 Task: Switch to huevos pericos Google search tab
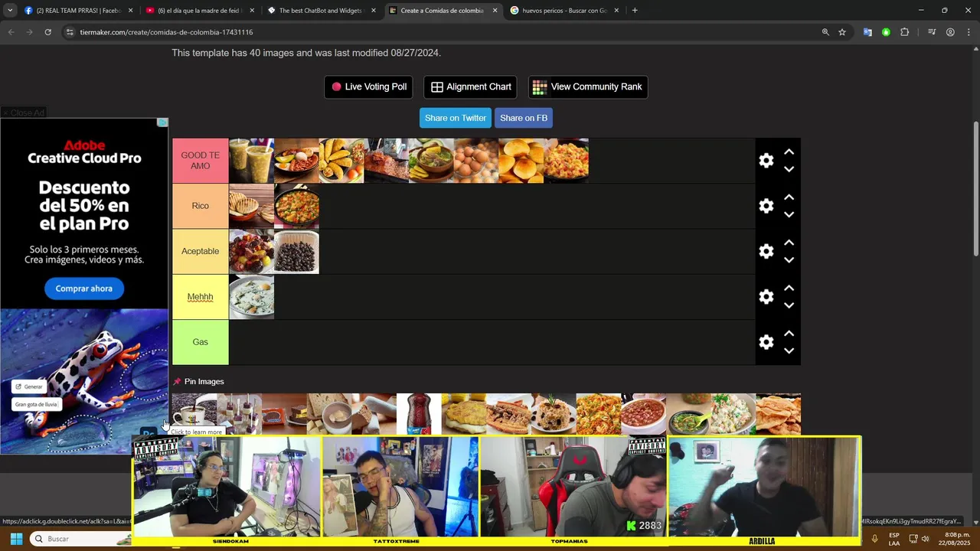pos(564,11)
